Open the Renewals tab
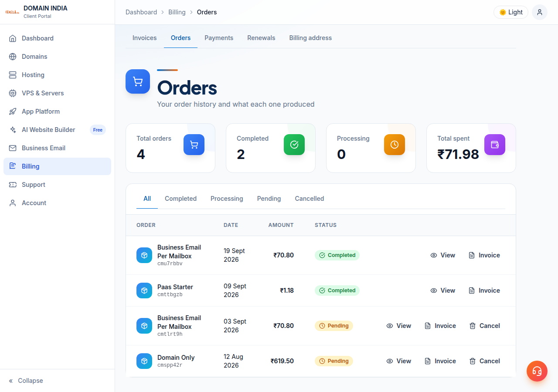 [261, 38]
